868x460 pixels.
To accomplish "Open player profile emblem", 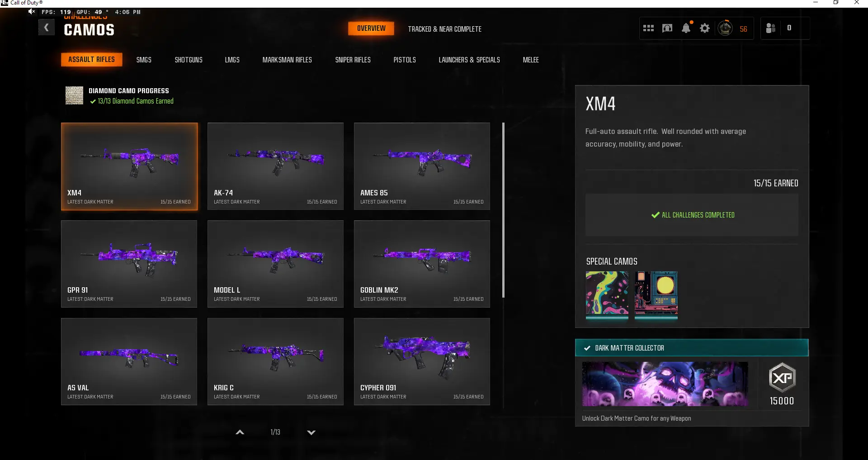I will pyautogui.click(x=725, y=28).
